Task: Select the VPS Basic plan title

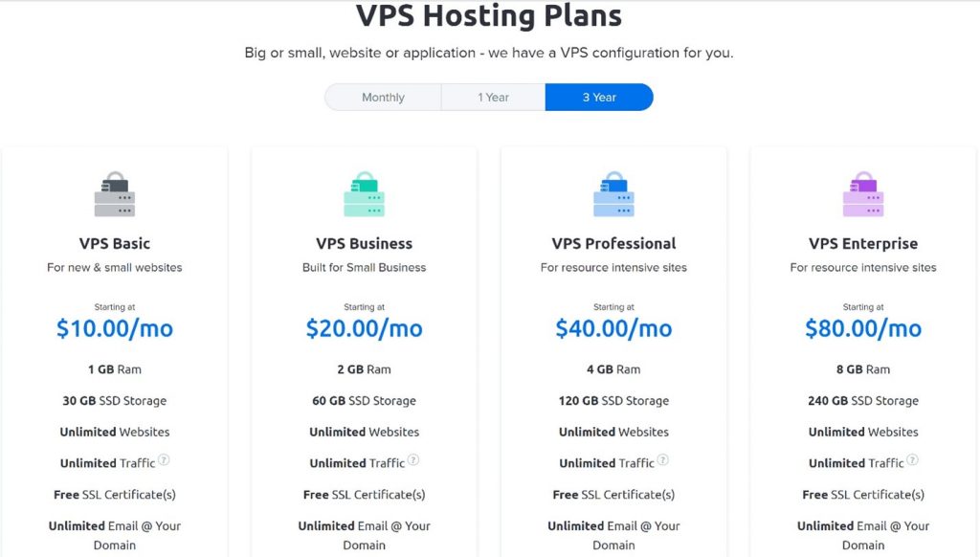Action: pyautogui.click(x=115, y=243)
